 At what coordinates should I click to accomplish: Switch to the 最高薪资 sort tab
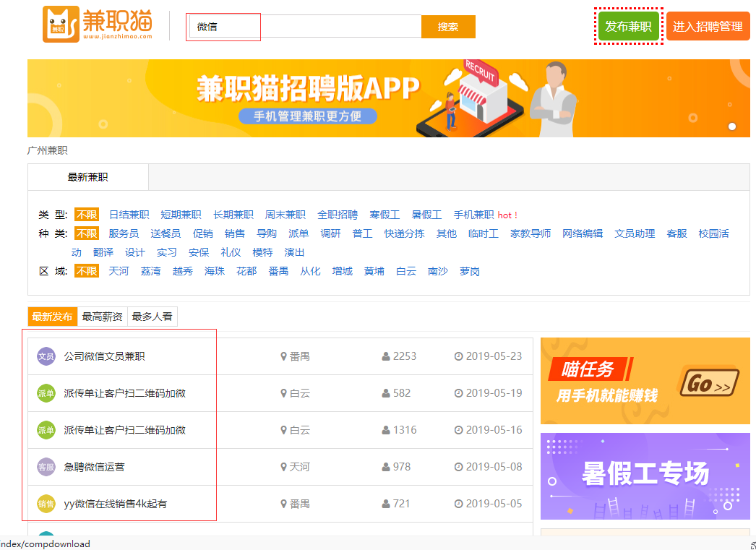pyautogui.click(x=102, y=317)
